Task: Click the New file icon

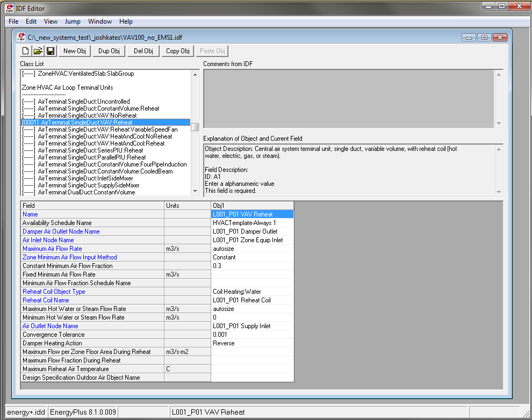Action: (25, 51)
